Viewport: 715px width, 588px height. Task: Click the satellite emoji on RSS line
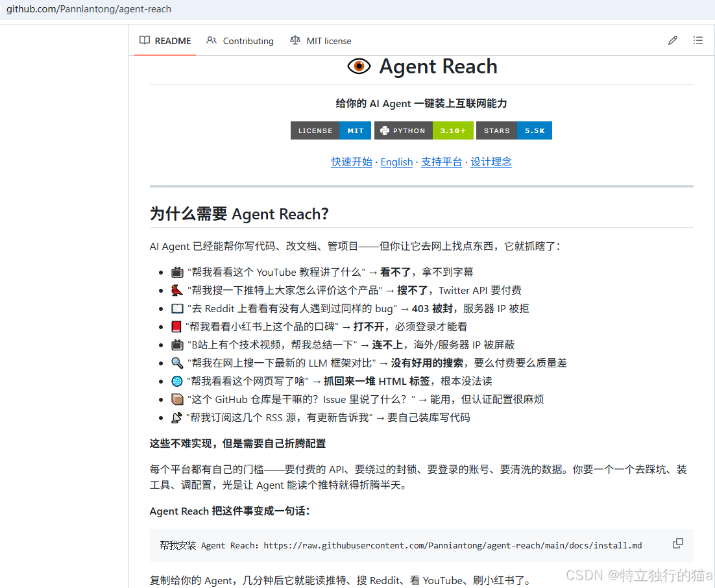tap(176, 417)
